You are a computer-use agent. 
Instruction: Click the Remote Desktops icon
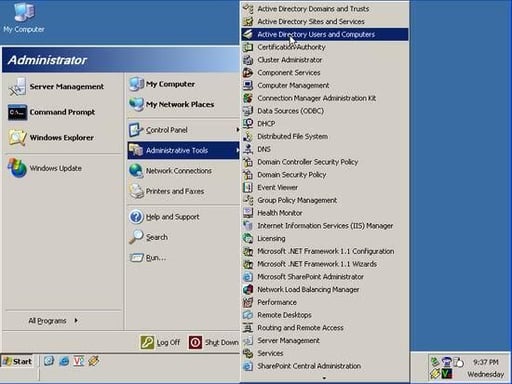pyautogui.click(x=248, y=315)
